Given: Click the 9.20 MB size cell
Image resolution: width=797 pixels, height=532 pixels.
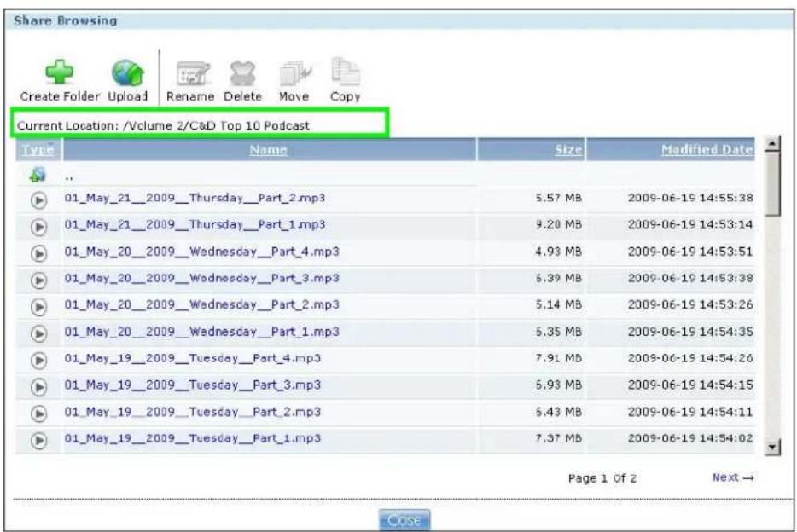Looking at the screenshot, I should coord(558,224).
